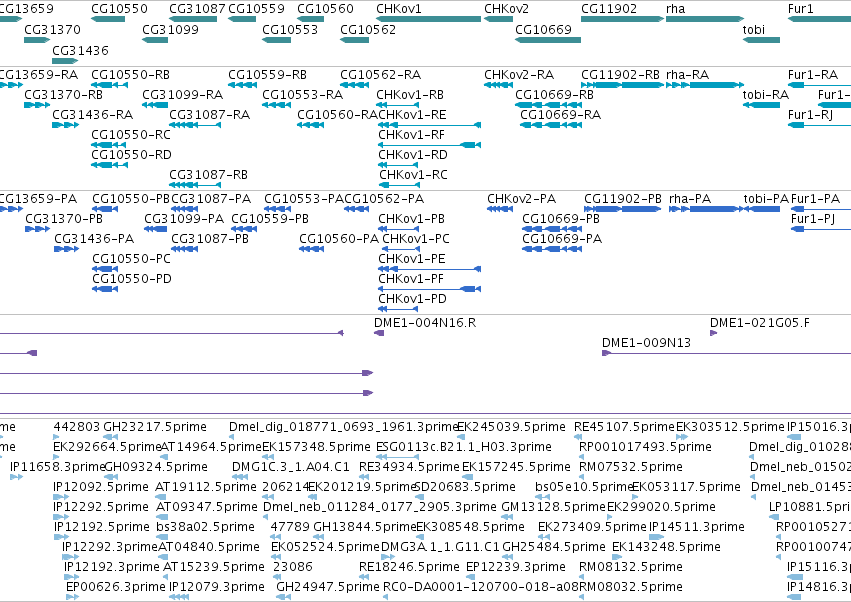Click the CG11902 gene label
The height and width of the screenshot is (602, 851).
point(609,9)
